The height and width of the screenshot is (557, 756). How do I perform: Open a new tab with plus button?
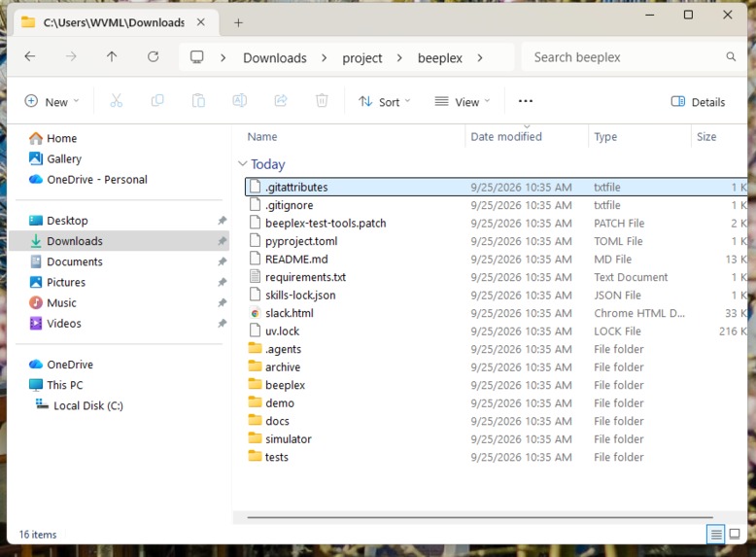238,22
